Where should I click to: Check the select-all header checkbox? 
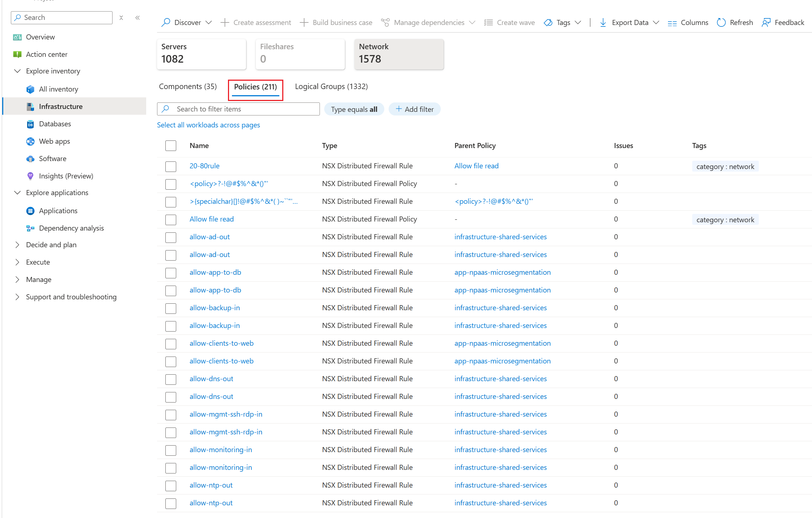[x=171, y=146]
